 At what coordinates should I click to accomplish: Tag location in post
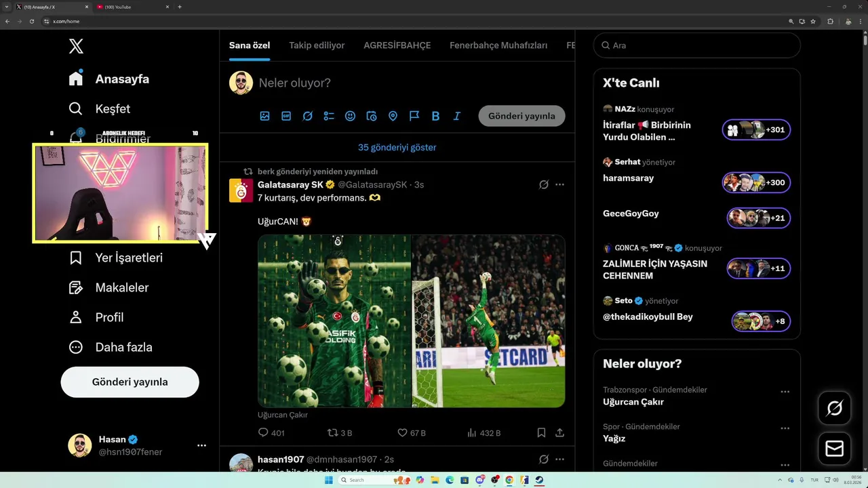(x=393, y=116)
